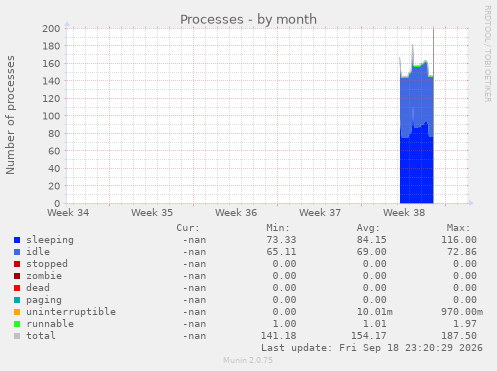Click the runnable legend color swatch
The width and height of the screenshot is (497, 371).
click(x=17, y=324)
